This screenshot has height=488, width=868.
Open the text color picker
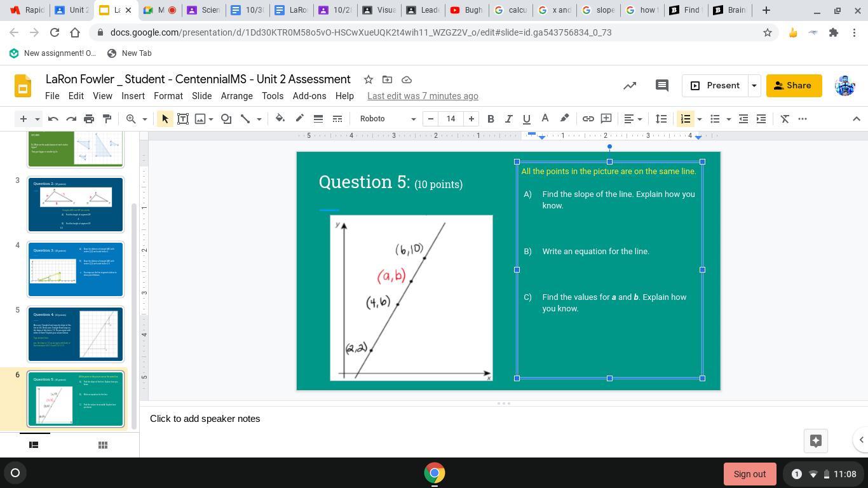pos(545,119)
